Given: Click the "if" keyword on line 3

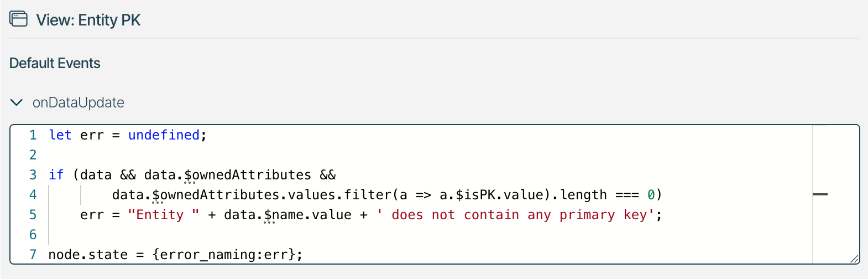Looking at the screenshot, I should pyautogui.click(x=56, y=175).
